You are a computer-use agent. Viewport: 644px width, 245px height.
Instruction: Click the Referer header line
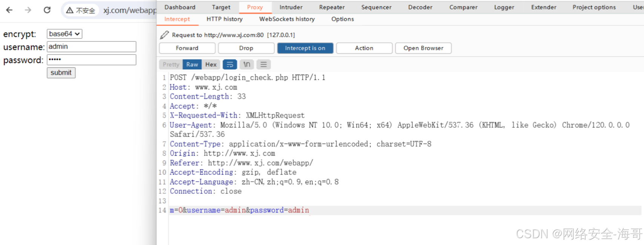pyautogui.click(x=241, y=163)
